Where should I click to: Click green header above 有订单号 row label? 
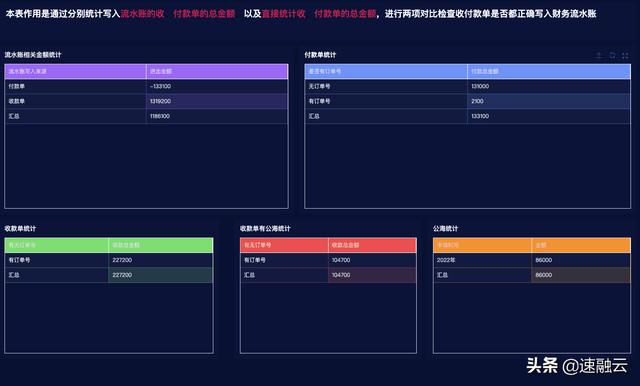pyautogui.click(x=57, y=245)
